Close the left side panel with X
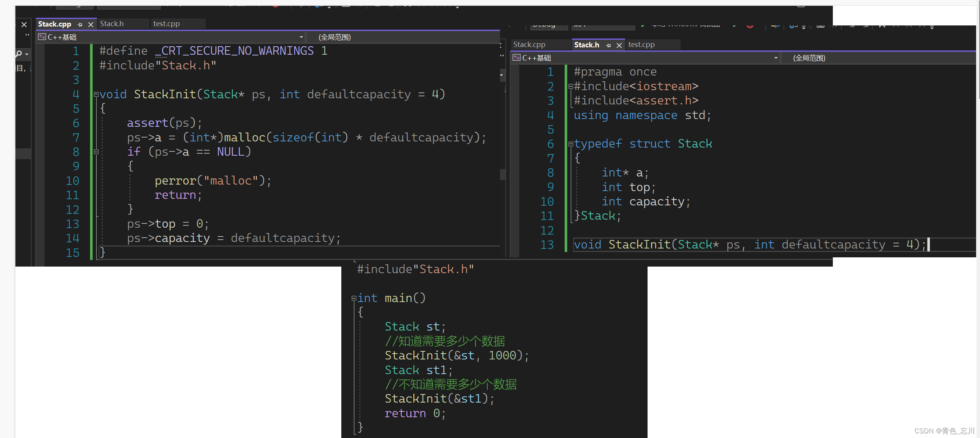The height and width of the screenshot is (438, 980). pos(24,25)
